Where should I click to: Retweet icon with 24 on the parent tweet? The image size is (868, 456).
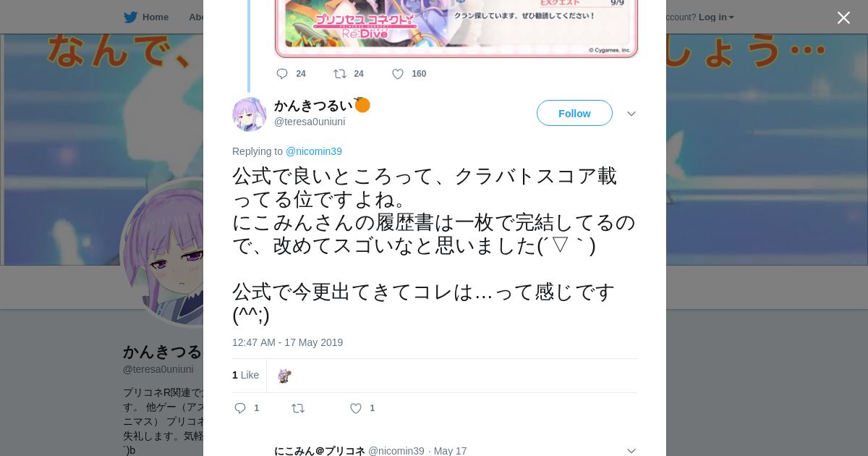pos(339,74)
